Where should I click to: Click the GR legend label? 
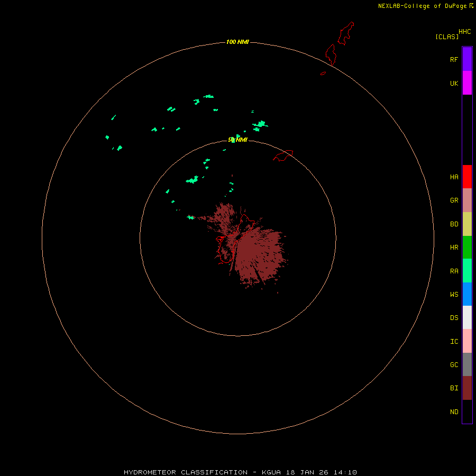(x=454, y=200)
